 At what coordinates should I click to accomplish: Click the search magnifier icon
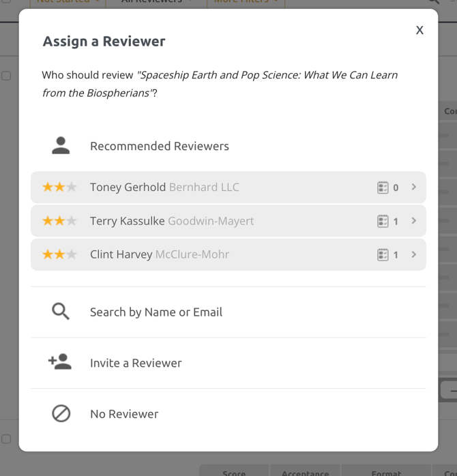[x=61, y=312]
